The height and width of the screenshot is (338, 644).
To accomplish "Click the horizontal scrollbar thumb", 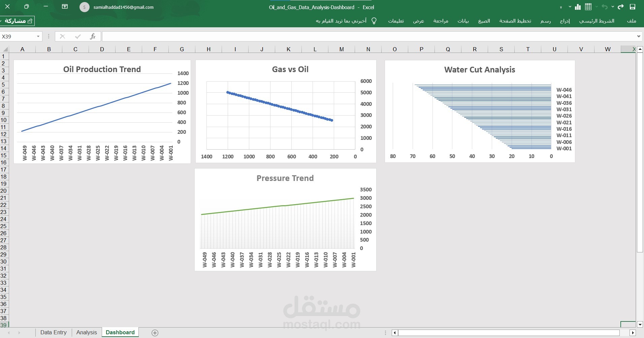I will pos(509,333).
